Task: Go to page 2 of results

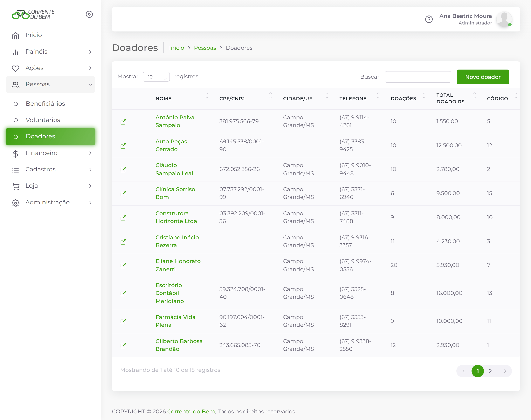Action: pyautogui.click(x=490, y=371)
